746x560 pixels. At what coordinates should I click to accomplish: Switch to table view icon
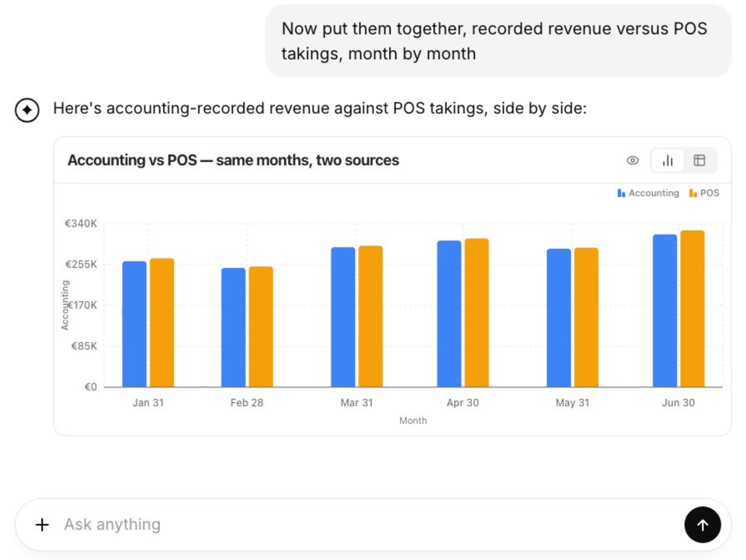(699, 160)
